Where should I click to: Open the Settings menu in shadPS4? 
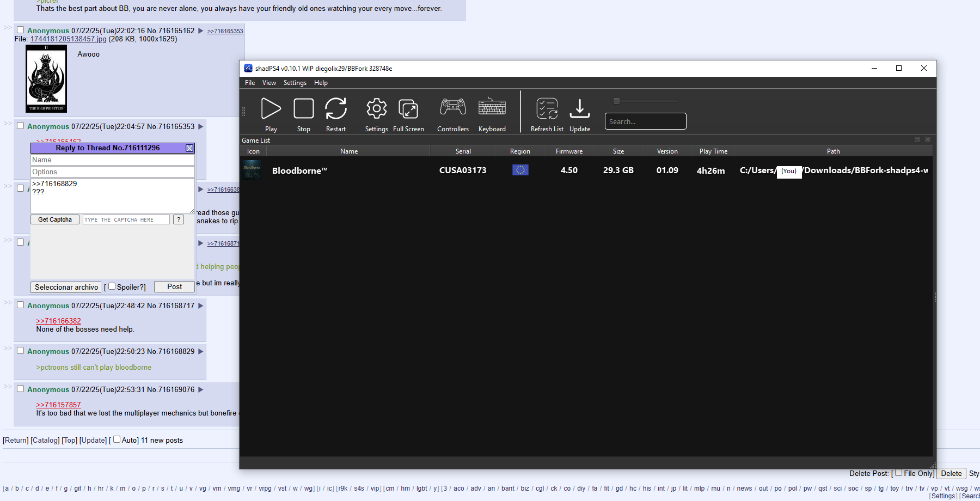click(x=295, y=83)
